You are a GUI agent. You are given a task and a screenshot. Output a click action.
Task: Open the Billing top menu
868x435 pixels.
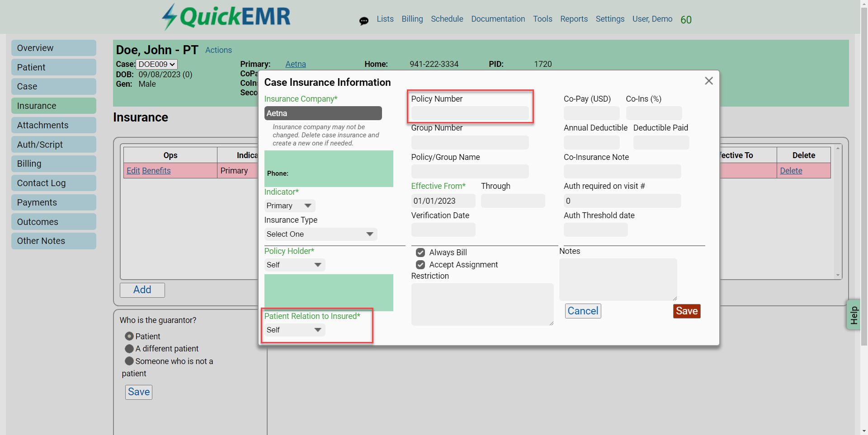[x=412, y=19]
